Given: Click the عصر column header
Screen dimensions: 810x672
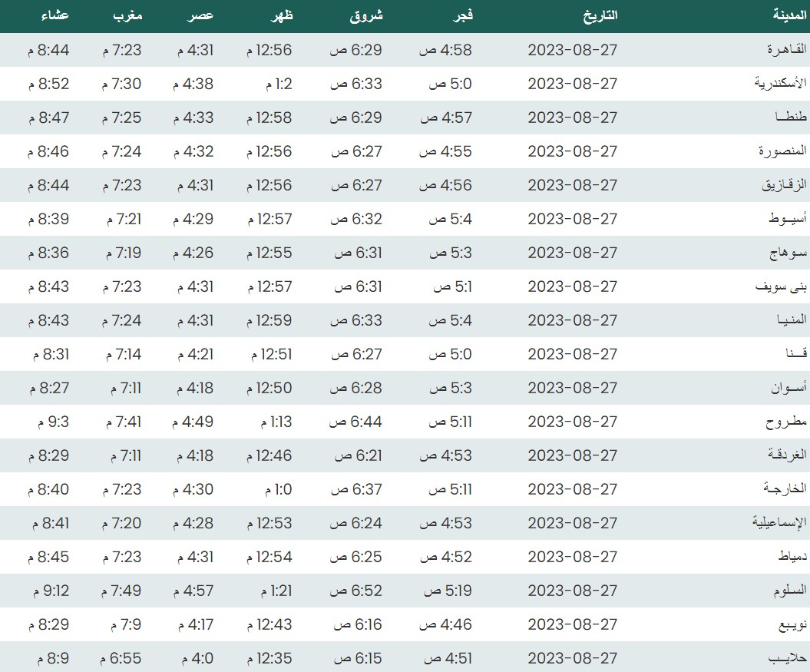Looking at the screenshot, I should click(202, 15).
